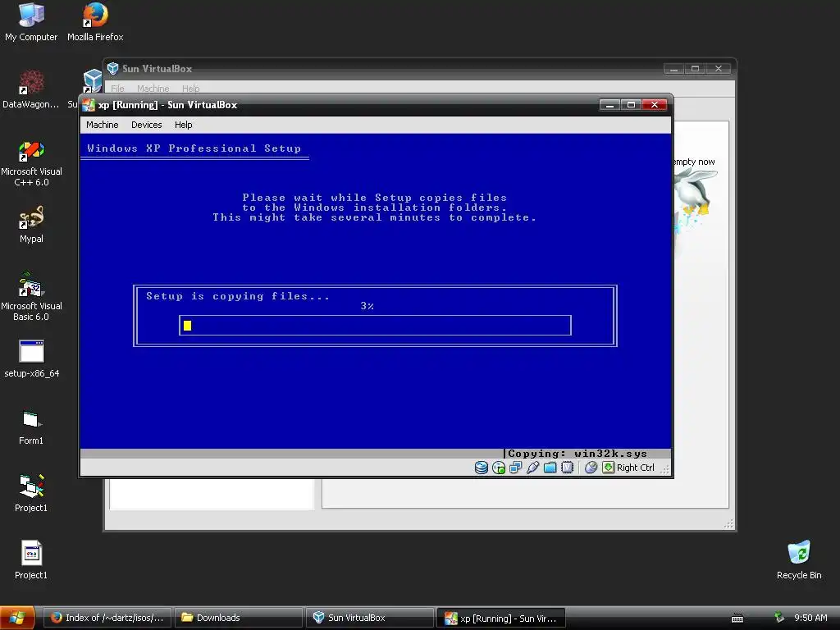Select the setup-x86_64 desktop file

click(31, 359)
